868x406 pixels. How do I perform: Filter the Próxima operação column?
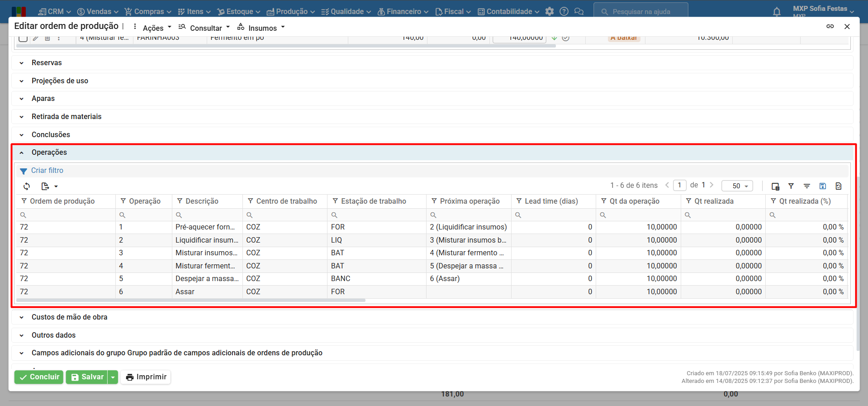(x=434, y=201)
